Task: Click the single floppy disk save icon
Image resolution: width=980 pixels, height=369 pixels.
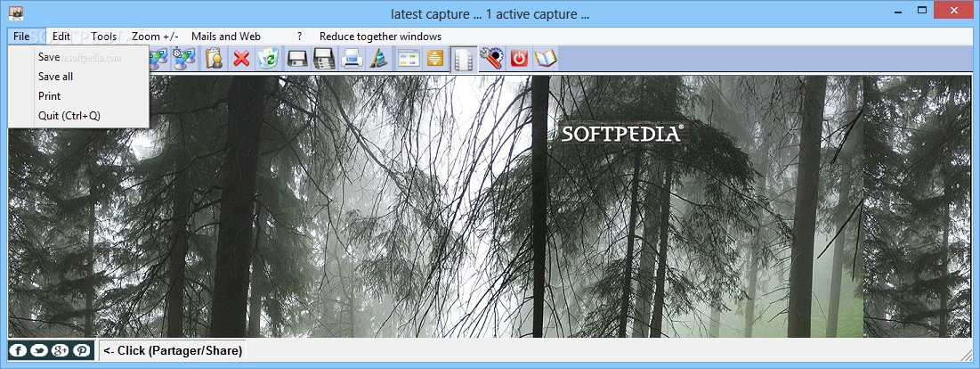Action: (297, 59)
